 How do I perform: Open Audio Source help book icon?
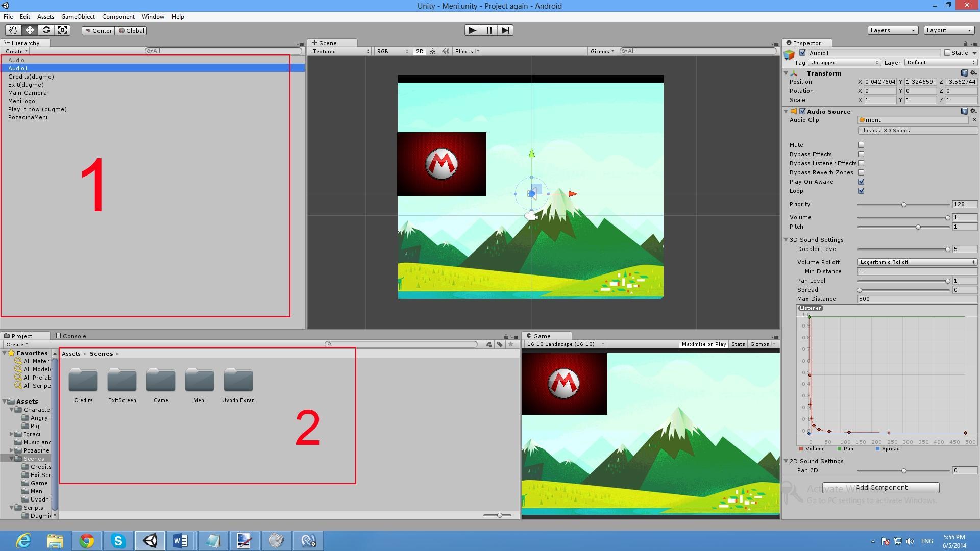(964, 111)
